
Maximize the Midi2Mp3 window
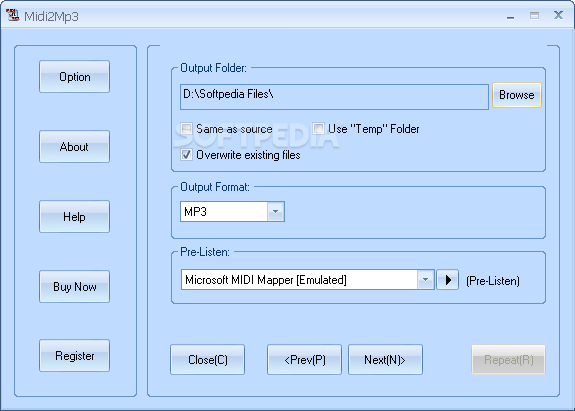[x=534, y=15]
